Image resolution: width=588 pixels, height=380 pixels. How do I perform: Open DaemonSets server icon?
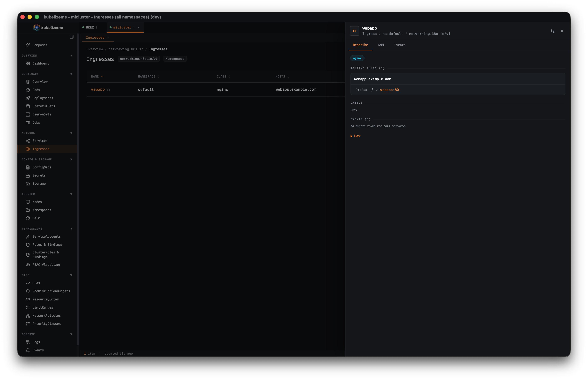28,115
